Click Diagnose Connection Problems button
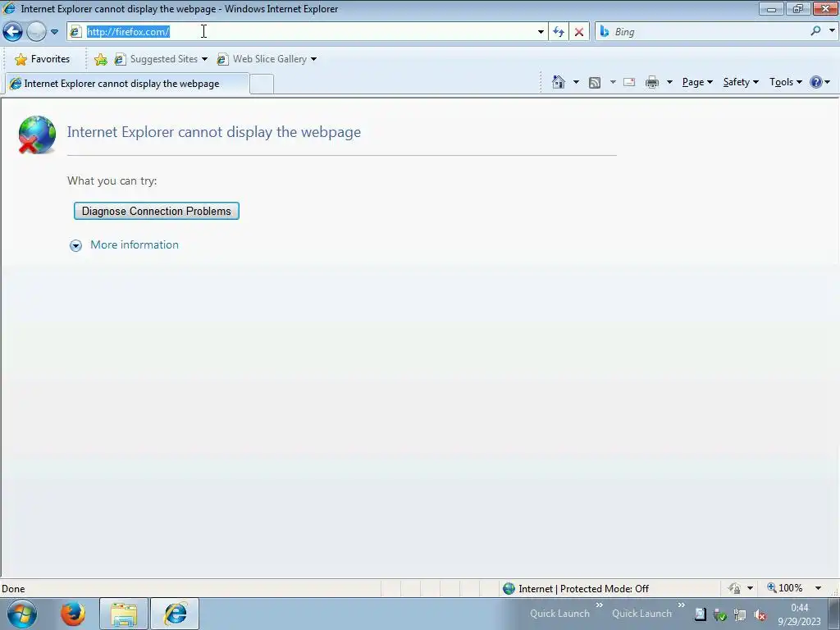The image size is (840, 630). tap(157, 211)
